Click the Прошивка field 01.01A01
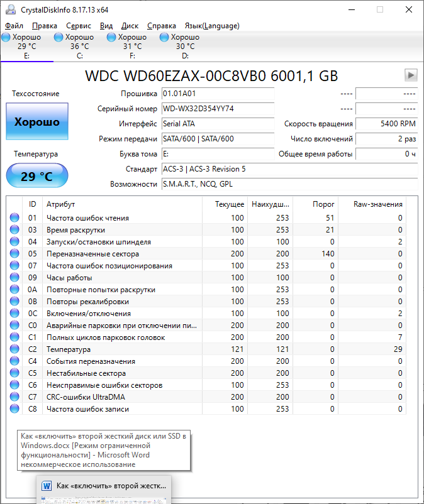Screen dimensions: 424x504 click(x=218, y=94)
